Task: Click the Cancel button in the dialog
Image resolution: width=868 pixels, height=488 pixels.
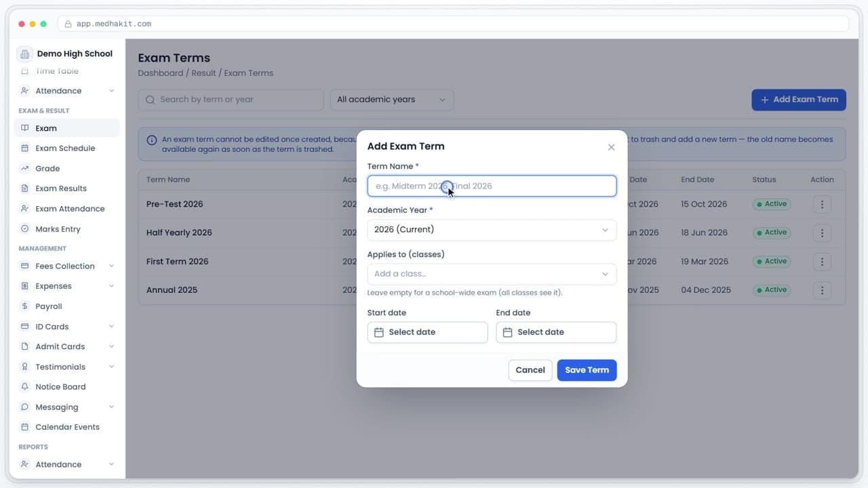Action: click(x=530, y=370)
